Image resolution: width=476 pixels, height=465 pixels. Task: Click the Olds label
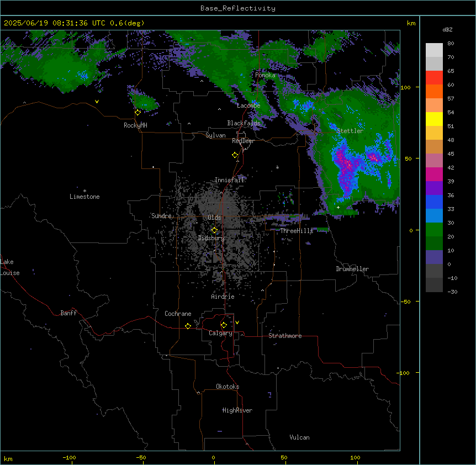tap(214, 218)
